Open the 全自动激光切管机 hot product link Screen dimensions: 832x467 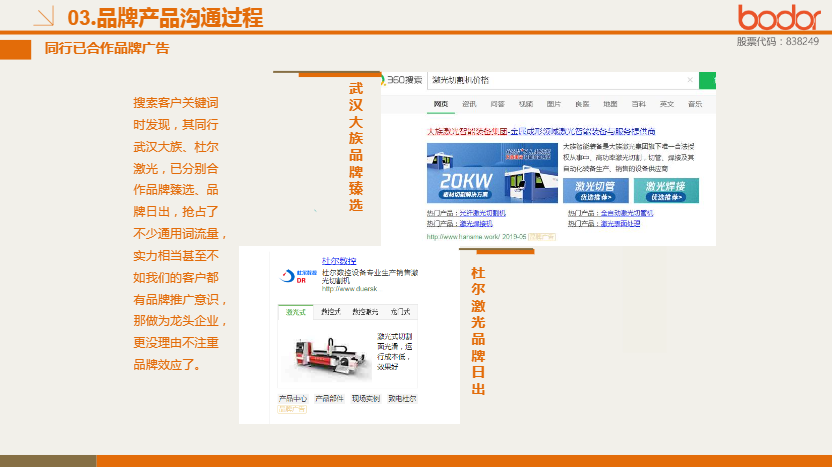(x=627, y=213)
